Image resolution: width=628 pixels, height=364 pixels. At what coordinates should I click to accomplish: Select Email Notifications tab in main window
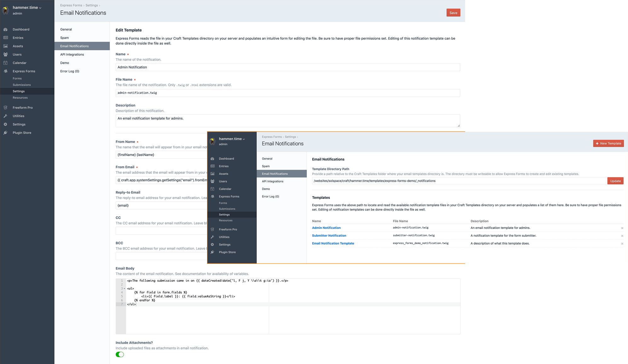click(x=82, y=46)
